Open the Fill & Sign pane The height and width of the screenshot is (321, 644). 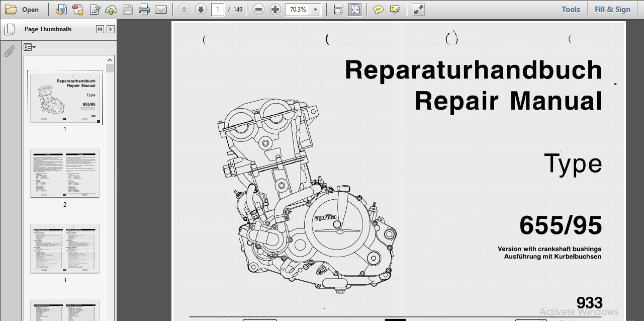(612, 10)
